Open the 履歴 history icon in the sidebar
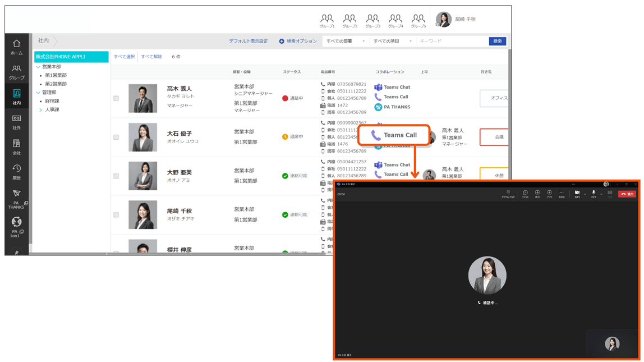 tap(16, 172)
